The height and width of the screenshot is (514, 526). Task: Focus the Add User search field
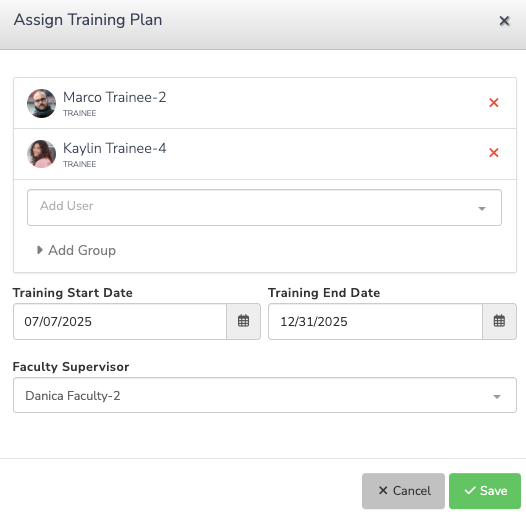[x=264, y=207]
